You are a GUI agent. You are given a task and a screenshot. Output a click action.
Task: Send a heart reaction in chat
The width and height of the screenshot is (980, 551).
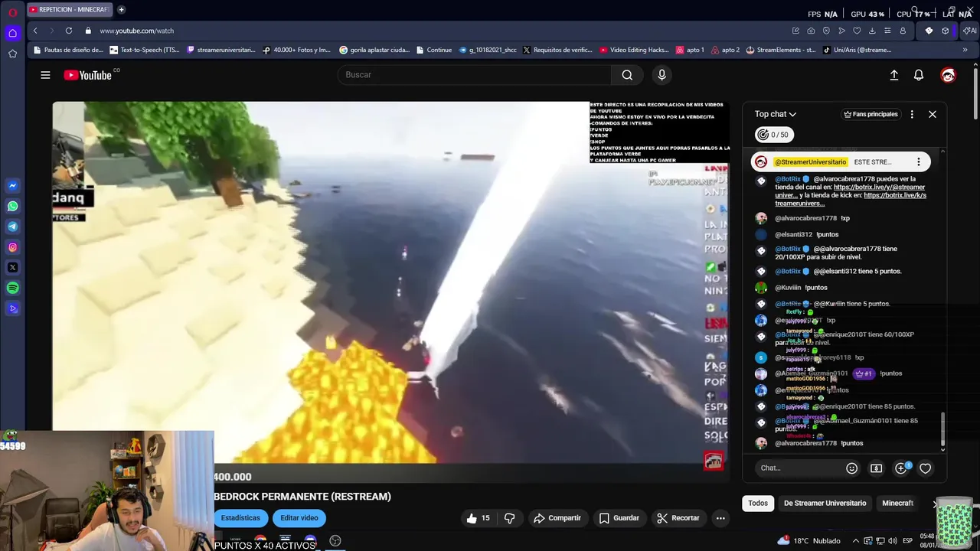click(x=925, y=468)
